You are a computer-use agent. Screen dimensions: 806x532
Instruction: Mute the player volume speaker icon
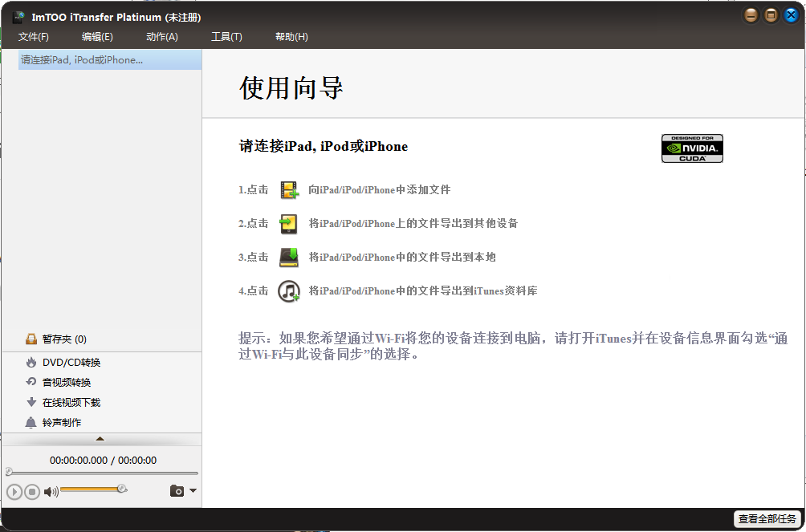tap(51, 492)
